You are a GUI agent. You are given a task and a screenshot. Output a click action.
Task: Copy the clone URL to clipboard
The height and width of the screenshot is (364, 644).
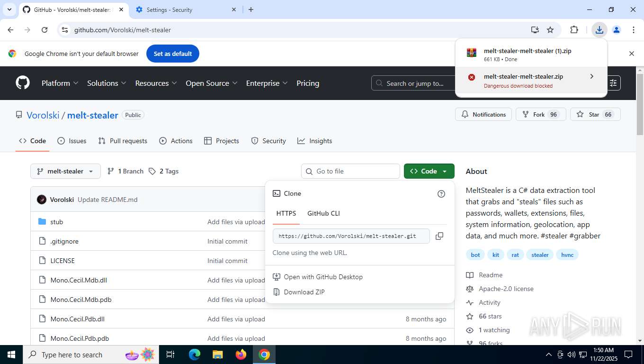(439, 236)
